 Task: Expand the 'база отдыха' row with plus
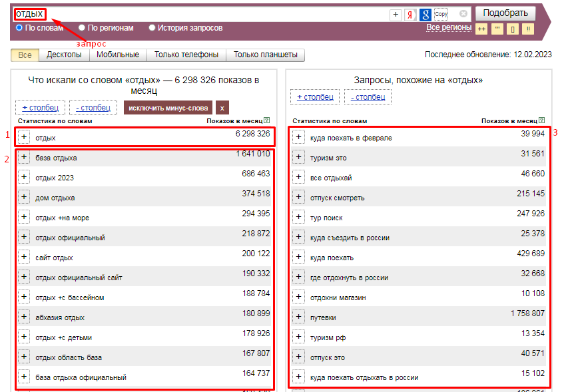pos(24,157)
